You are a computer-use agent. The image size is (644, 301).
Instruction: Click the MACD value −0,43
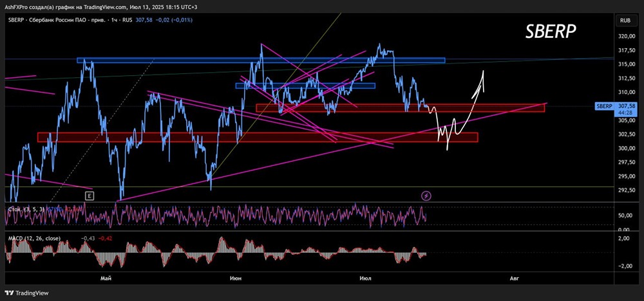click(x=88, y=238)
